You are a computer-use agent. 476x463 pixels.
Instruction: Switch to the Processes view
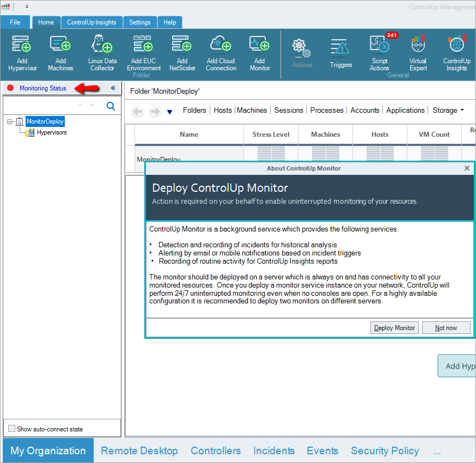point(327,110)
